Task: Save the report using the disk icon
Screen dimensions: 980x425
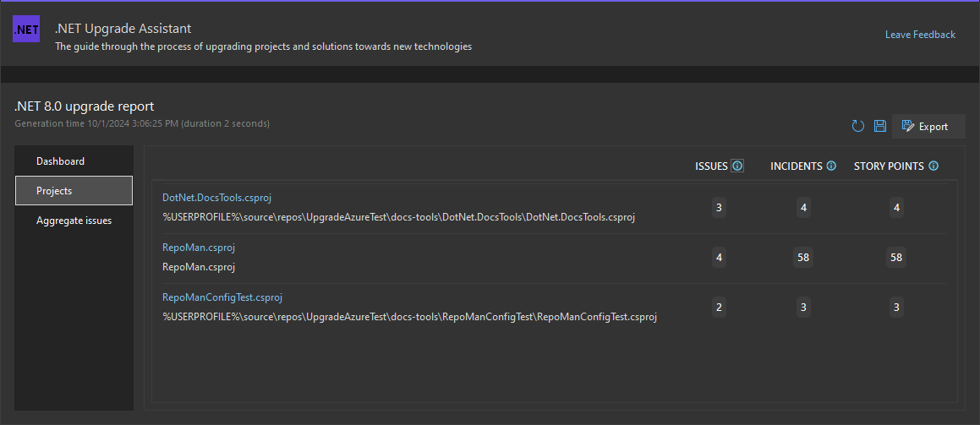Action: tap(880, 126)
